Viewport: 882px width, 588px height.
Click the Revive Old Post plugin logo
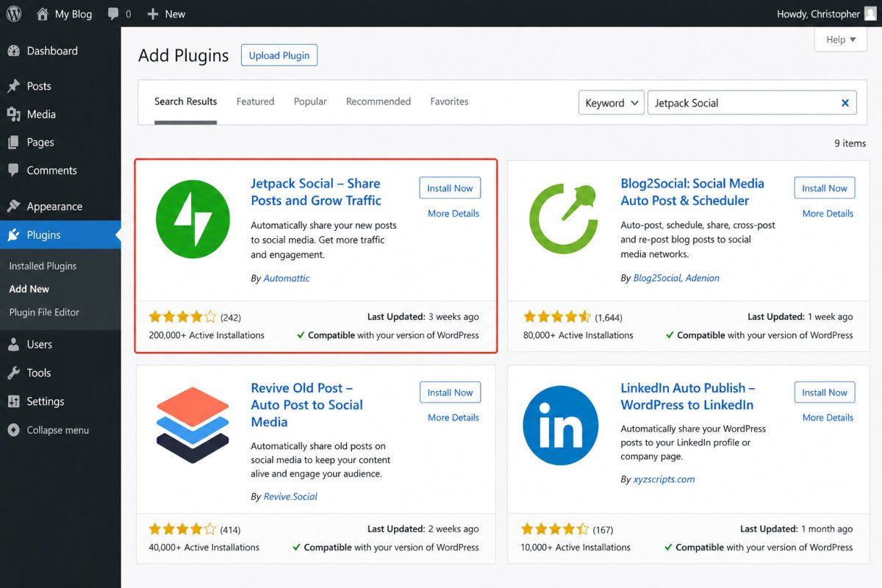[193, 425]
